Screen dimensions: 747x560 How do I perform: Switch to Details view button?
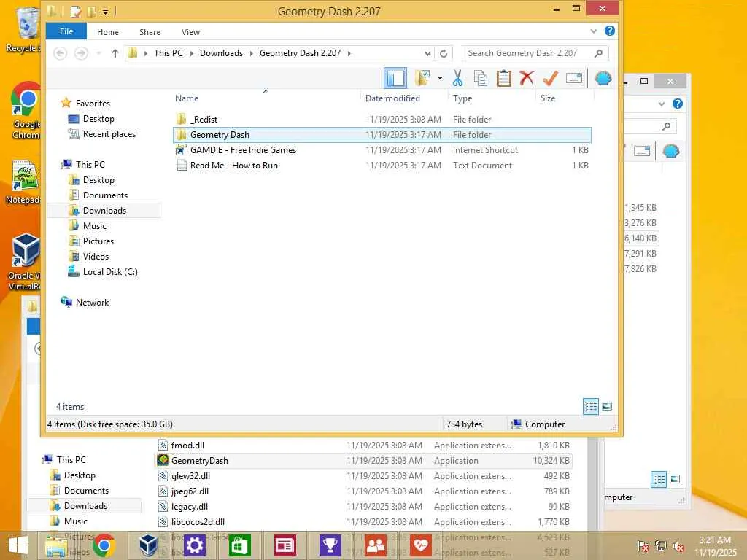coord(591,406)
